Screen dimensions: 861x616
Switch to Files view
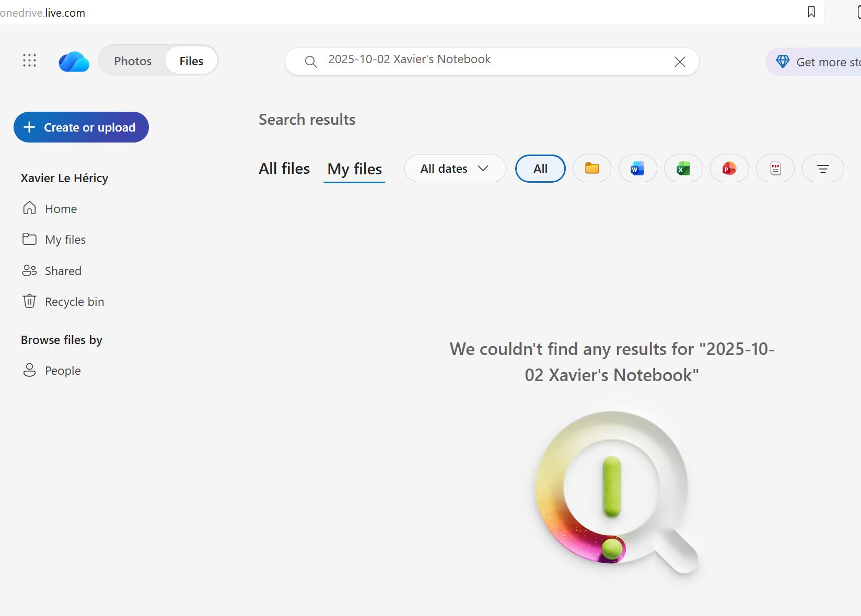[x=191, y=61]
